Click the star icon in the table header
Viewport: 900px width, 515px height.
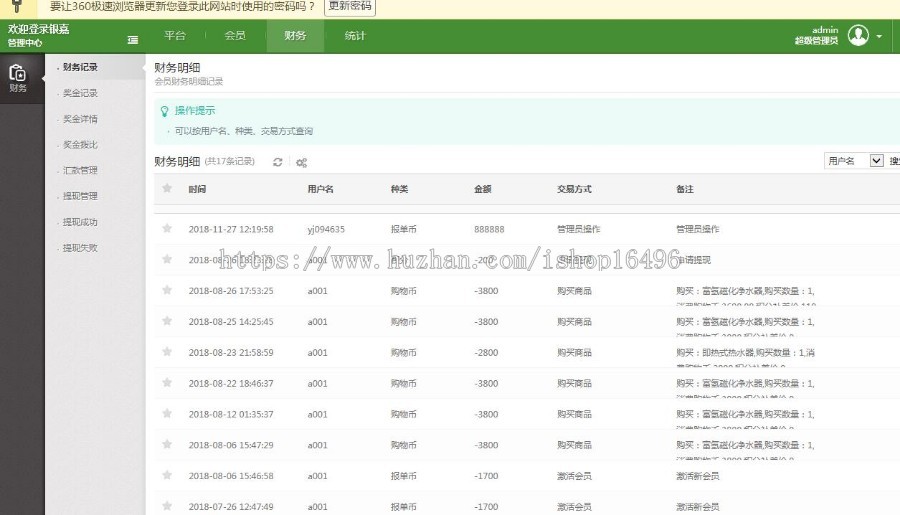point(167,188)
